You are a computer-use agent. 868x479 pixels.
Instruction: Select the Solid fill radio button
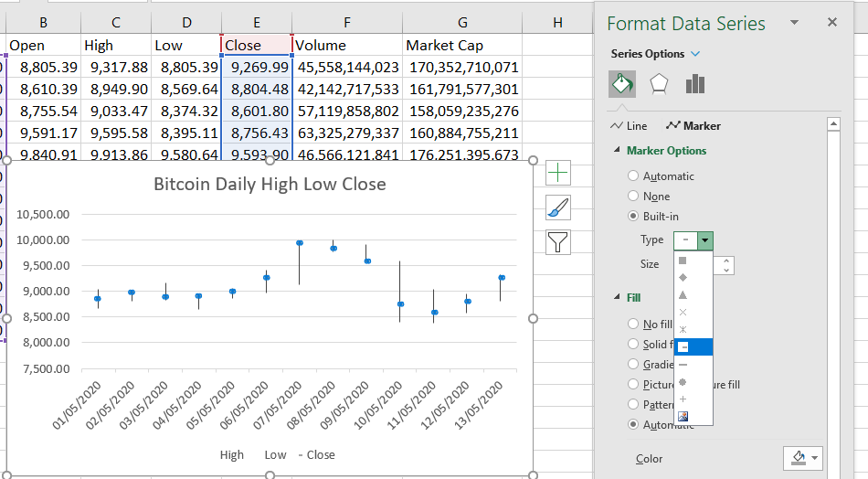point(633,344)
